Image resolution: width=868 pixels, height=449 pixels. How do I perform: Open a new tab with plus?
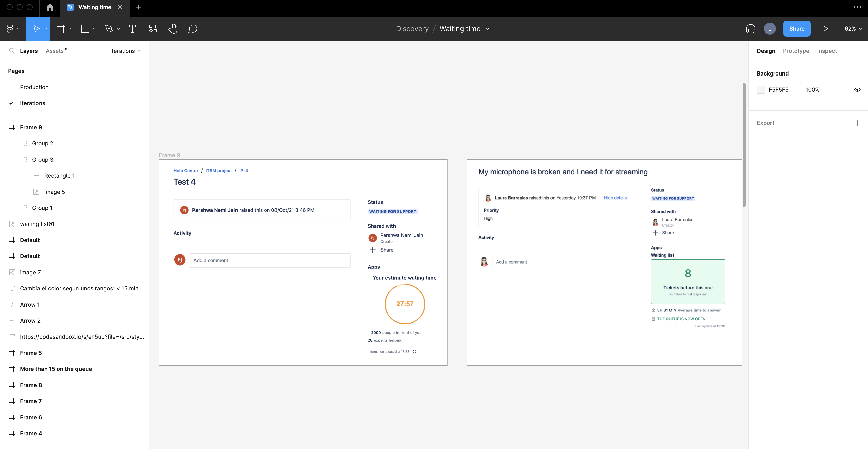138,7
